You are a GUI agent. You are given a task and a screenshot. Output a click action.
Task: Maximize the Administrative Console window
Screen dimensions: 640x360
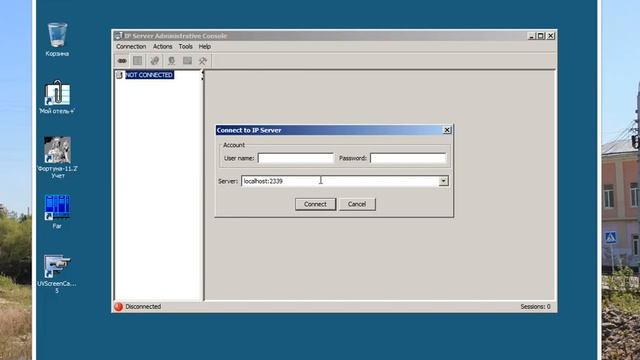[541, 36]
